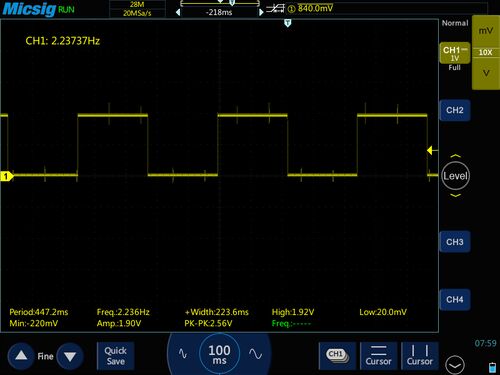Select the mV scale option

point(486,31)
